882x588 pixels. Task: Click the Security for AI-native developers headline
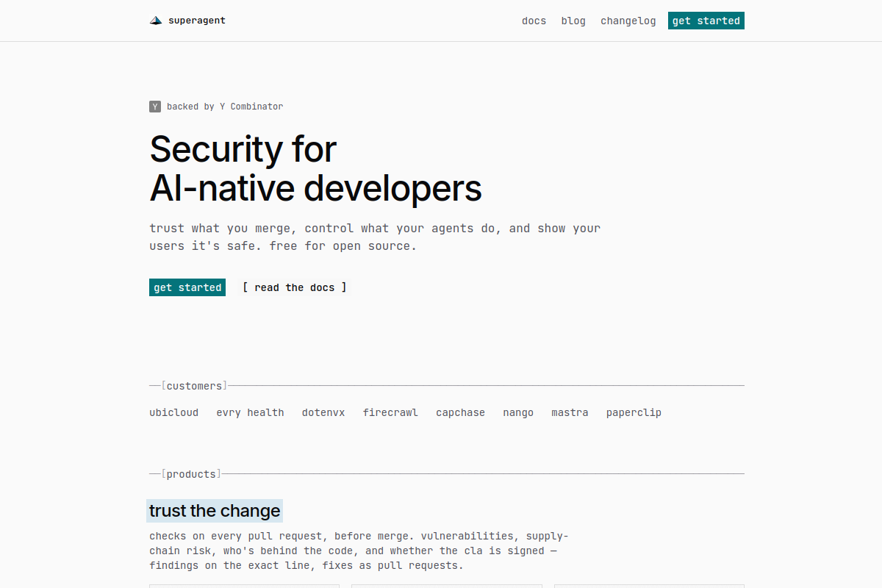pyautogui.click(x=315, y=169)
